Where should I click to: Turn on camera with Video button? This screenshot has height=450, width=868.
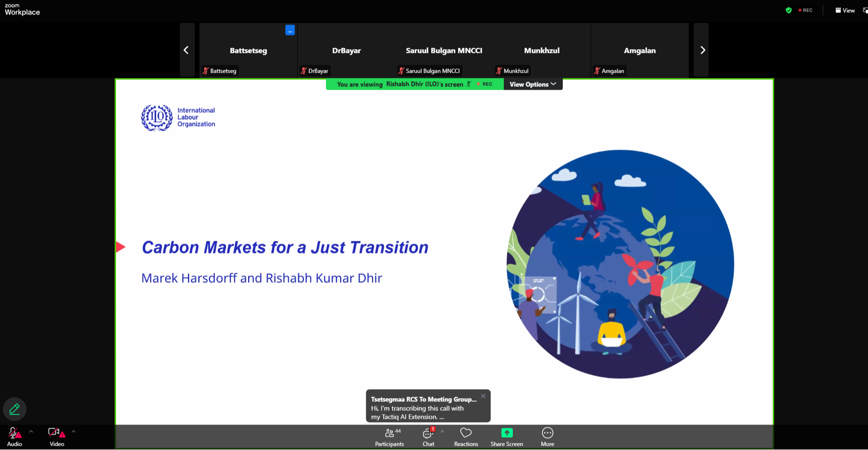tap(56, 433)
